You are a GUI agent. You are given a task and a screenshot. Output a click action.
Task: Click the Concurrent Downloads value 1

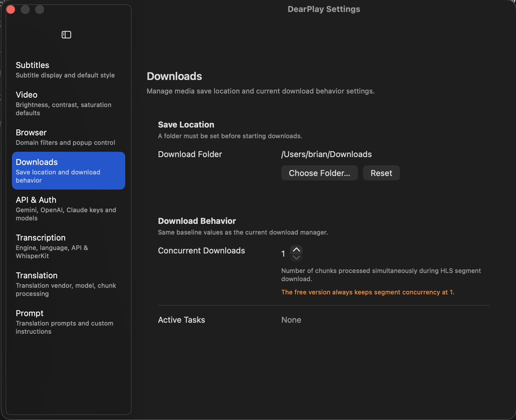click(283, 254)
